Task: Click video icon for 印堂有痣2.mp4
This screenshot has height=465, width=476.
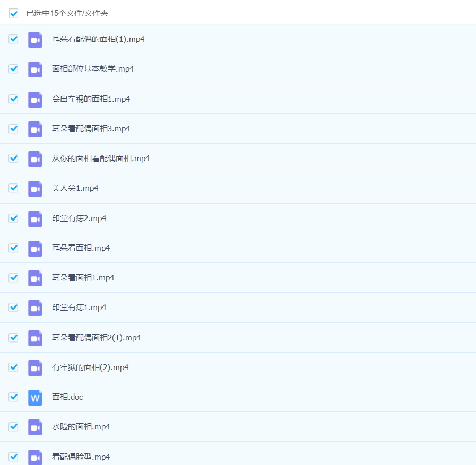Action: (35, 218)
